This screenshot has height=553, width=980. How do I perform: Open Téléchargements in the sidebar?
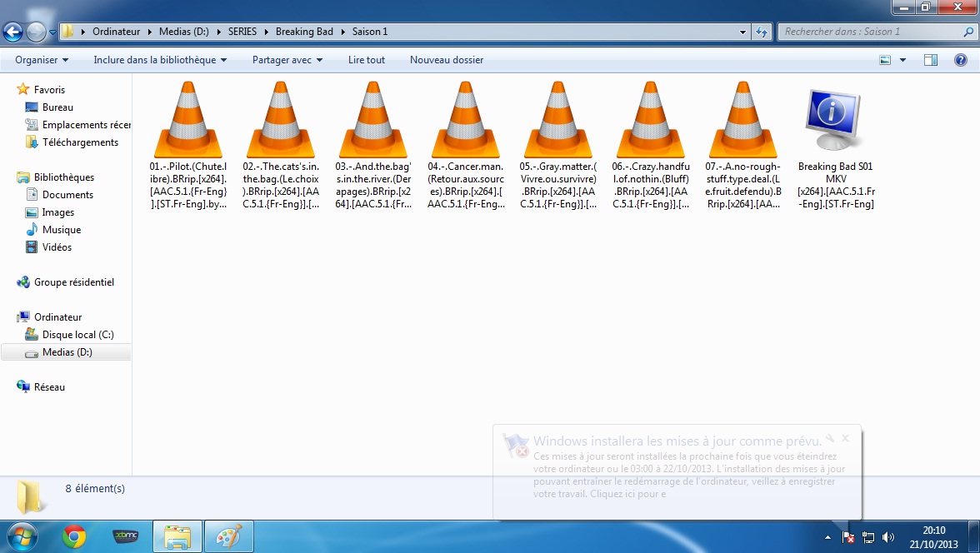click(x=80, y=142)
